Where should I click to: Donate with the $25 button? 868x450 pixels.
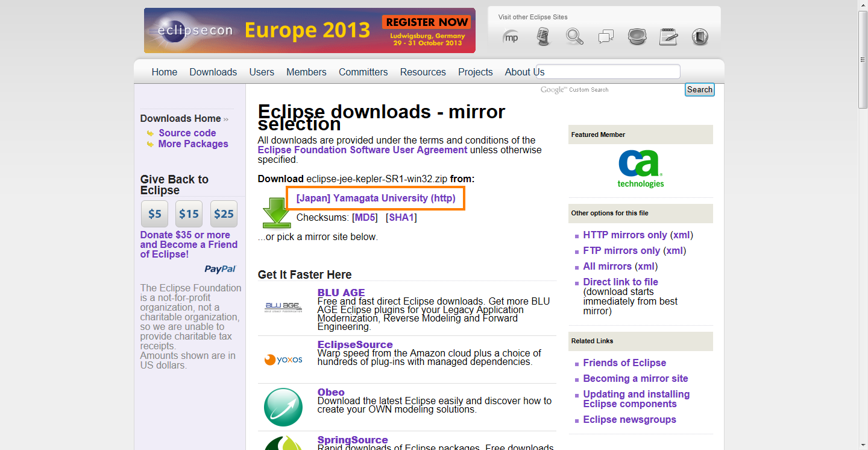[x=224, y=214]
